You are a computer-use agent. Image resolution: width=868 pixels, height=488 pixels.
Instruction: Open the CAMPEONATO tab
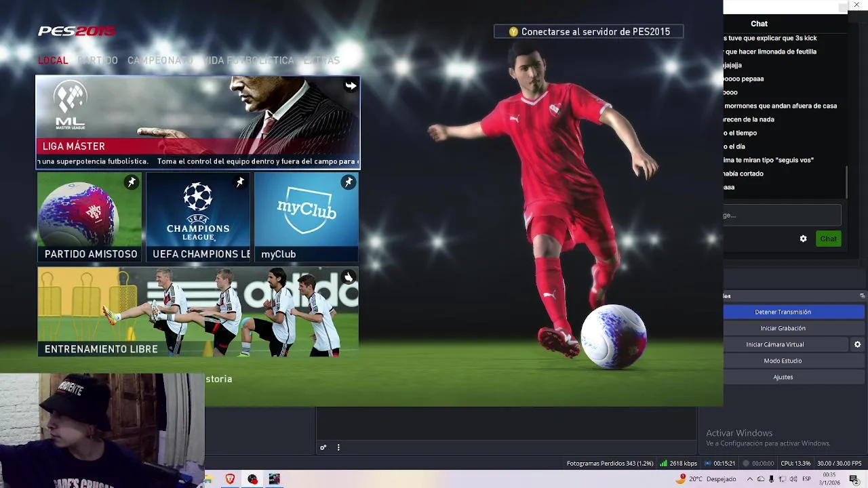(160, 60)
